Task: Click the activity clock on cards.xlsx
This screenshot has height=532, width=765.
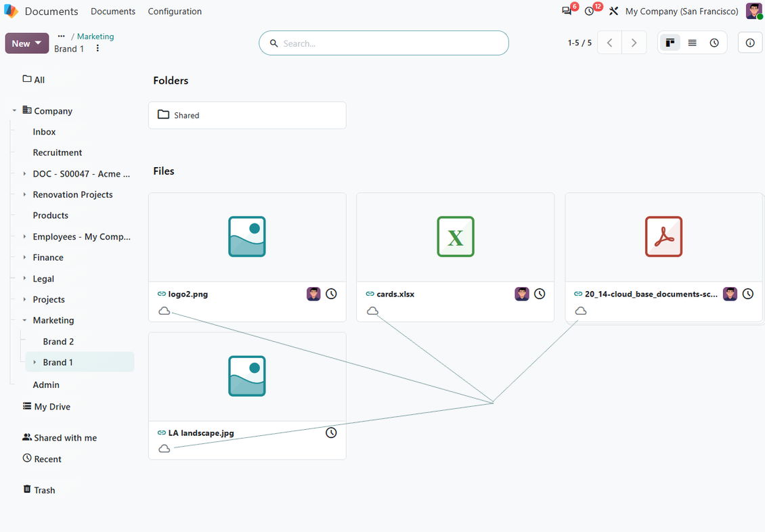Action: point(540,294)
